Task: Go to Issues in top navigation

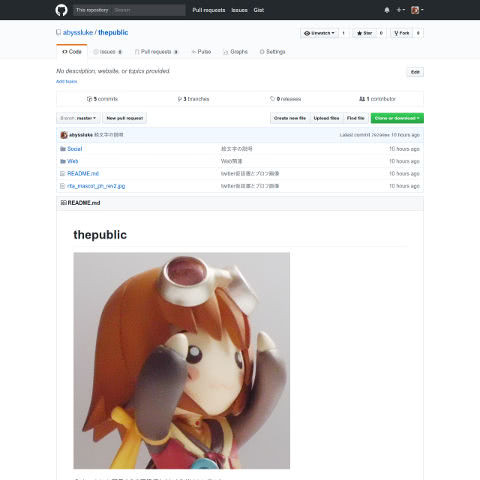Action: (239, 10)
